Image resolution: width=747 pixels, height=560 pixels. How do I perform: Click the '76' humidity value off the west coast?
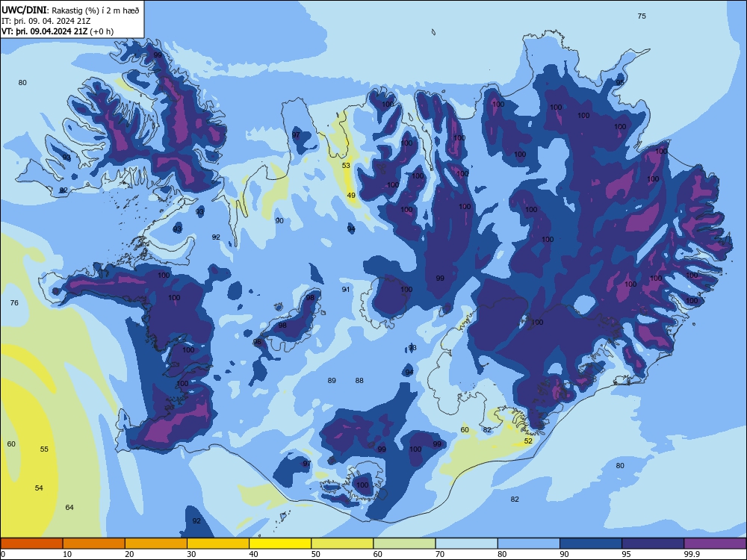click(x=14, y=303)
